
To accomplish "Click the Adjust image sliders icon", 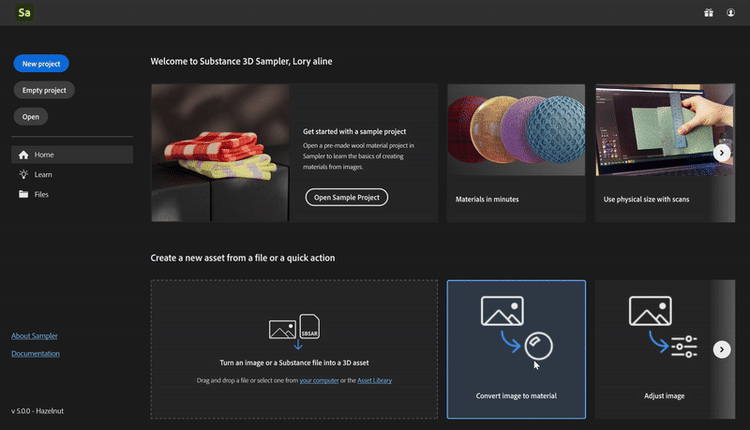I will (663, 327).
